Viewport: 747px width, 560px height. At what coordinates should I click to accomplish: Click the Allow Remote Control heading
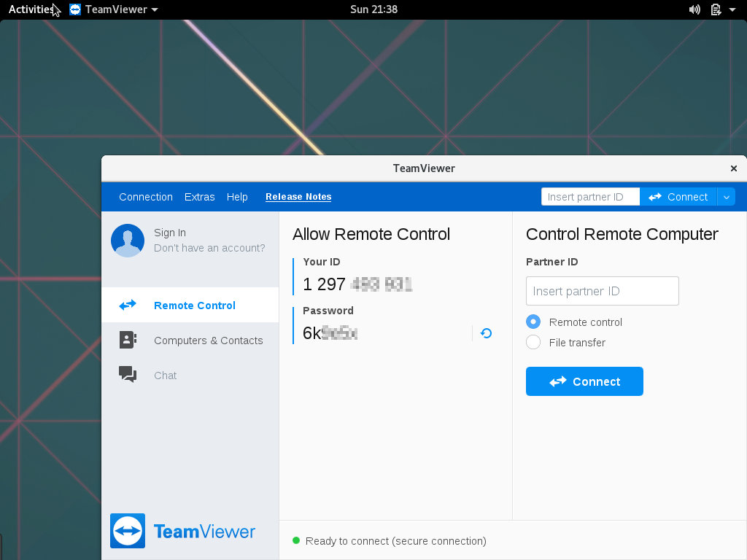371,234
